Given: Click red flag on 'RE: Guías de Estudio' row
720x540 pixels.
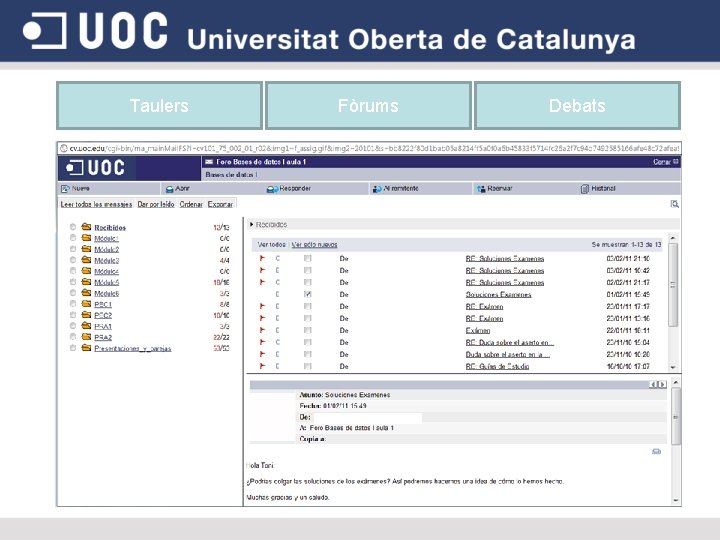Looking at the screenshot, I should point(262,366).
